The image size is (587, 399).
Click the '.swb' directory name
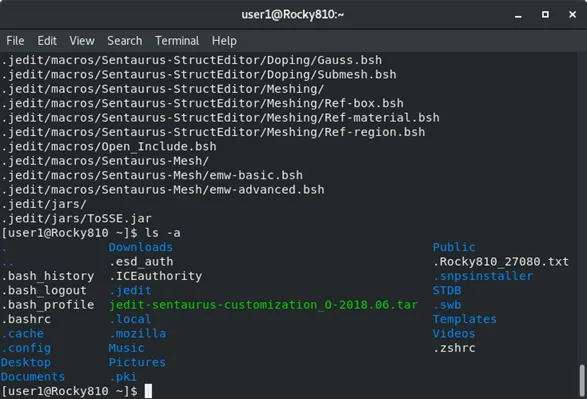click(x=447, y=305)
